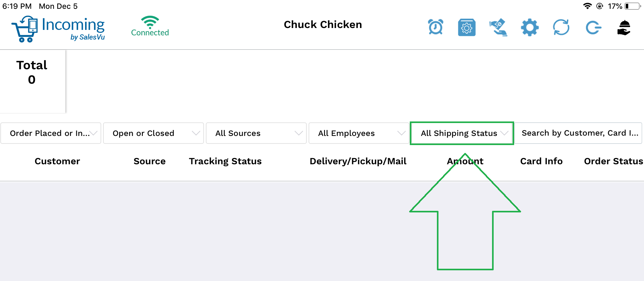Screen dimensions: 644x281
Task: Click the Tracking Status column header
Action: pyautogui.click(x=225, y=161)
